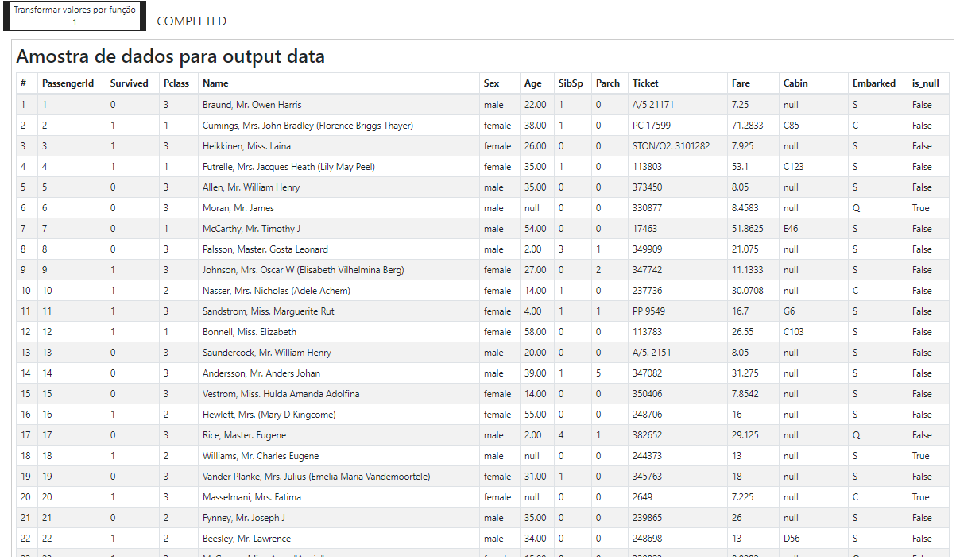The image size is (956, 560).
Task: Select the Survived column header
Action: (x=130, y=83)
